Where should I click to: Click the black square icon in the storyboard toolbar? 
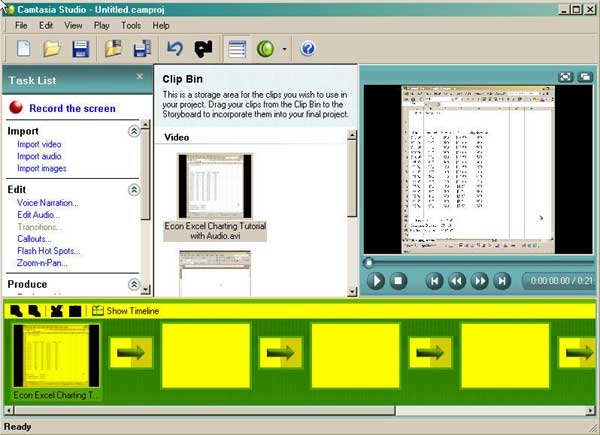tap(75, 311)
